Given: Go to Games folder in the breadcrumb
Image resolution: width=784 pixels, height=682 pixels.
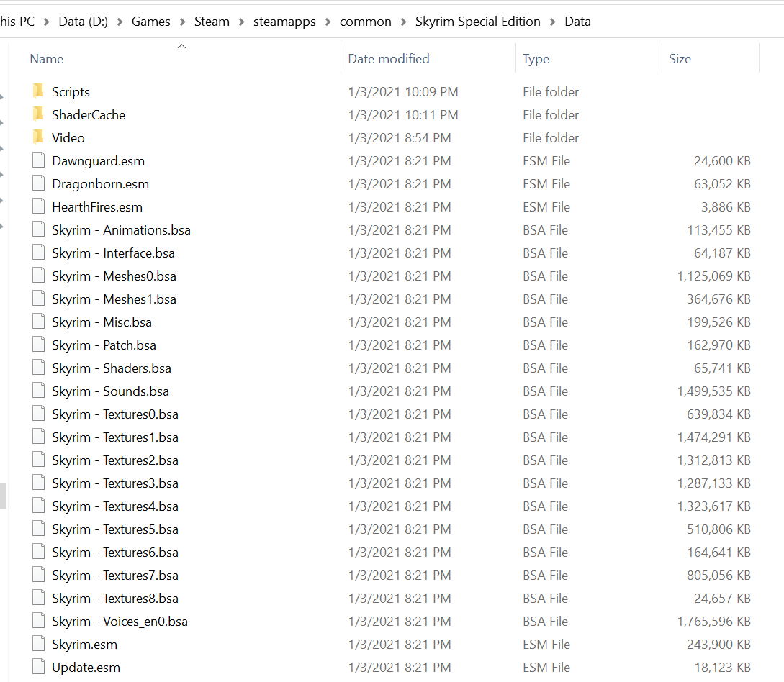Looking at the screenshot, I should point(151,22).
